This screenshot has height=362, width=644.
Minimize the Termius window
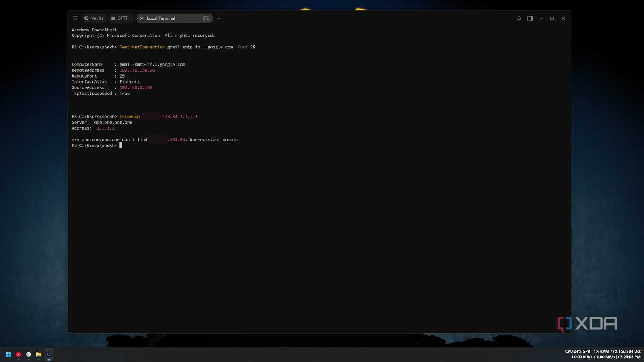pos(541,18)
